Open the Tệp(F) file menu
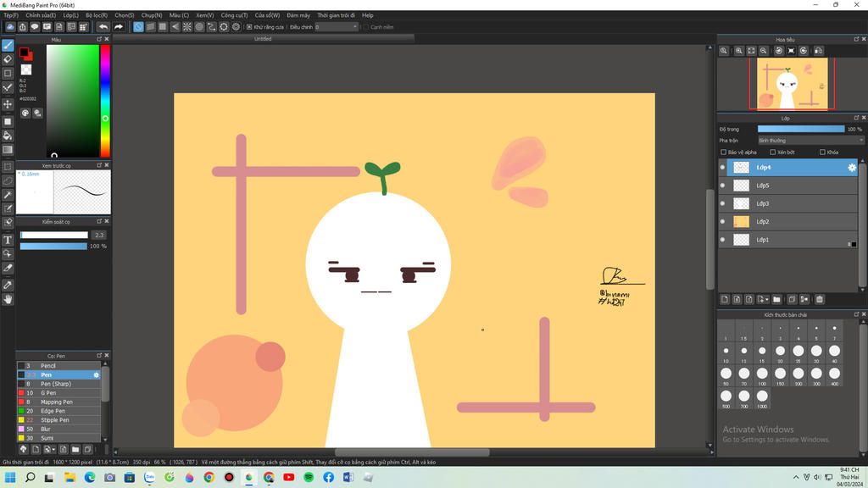Viewport: 868px width, 488px height. (10, 15)
